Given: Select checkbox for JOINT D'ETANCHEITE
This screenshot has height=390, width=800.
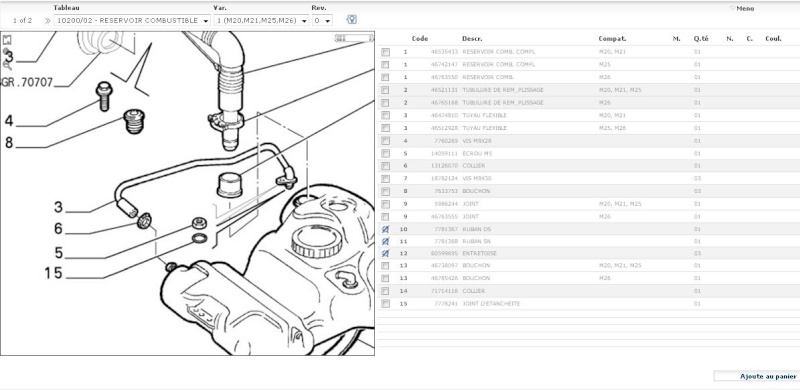Looking at the screenshot, I should coord(385,304).
